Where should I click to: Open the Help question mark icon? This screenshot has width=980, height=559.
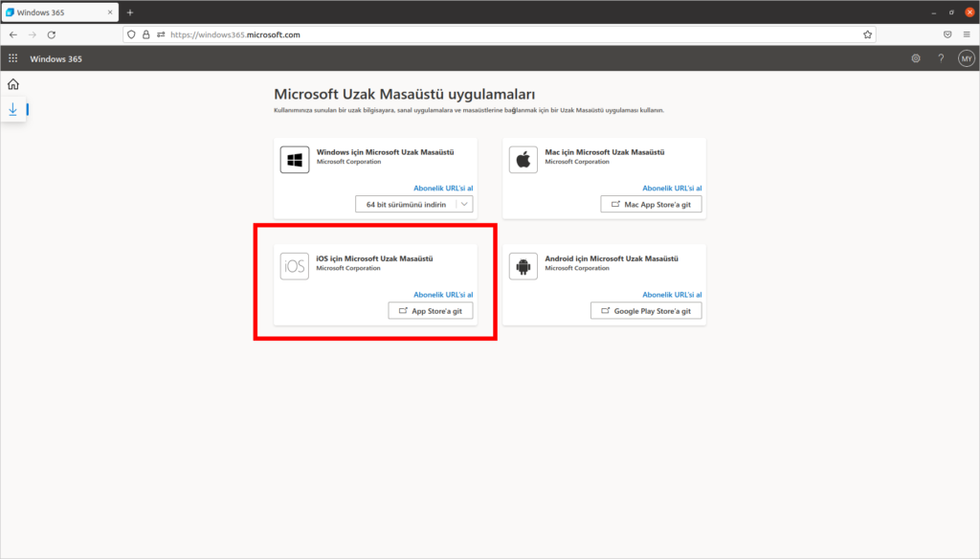(941, 58)
